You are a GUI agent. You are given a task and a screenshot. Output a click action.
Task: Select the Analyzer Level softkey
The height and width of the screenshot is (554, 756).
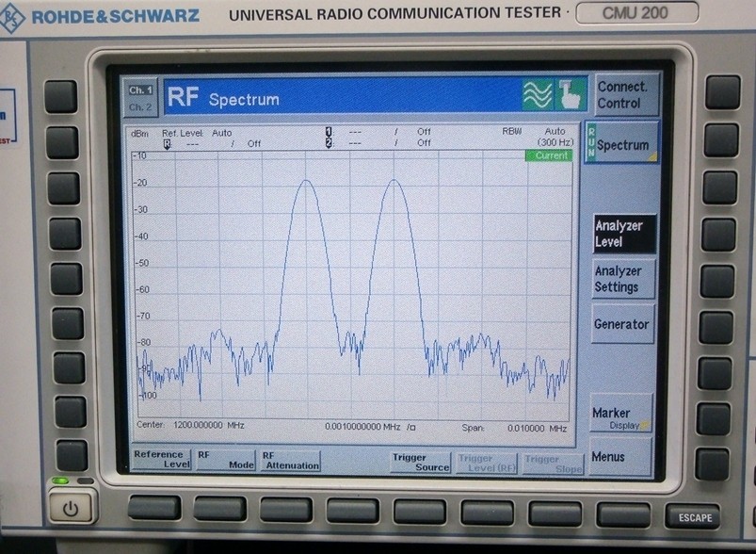(624, 234)
